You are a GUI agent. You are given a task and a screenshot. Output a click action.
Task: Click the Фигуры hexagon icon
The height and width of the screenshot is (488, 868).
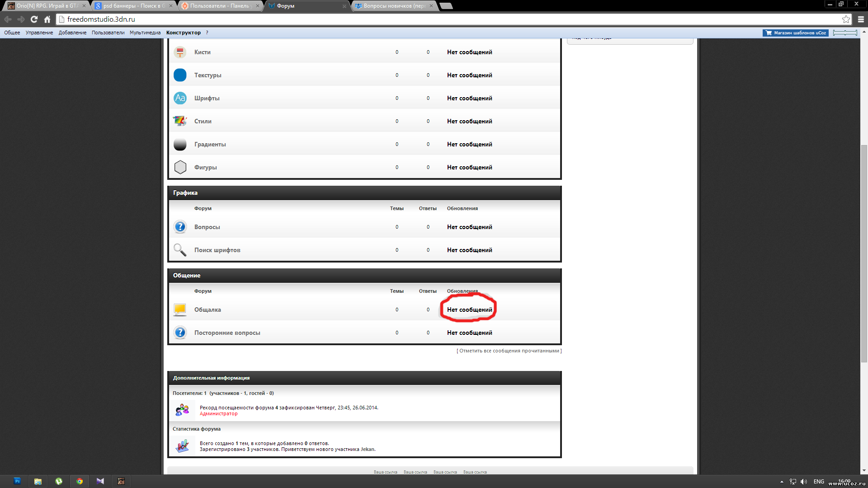pos(180,167)
